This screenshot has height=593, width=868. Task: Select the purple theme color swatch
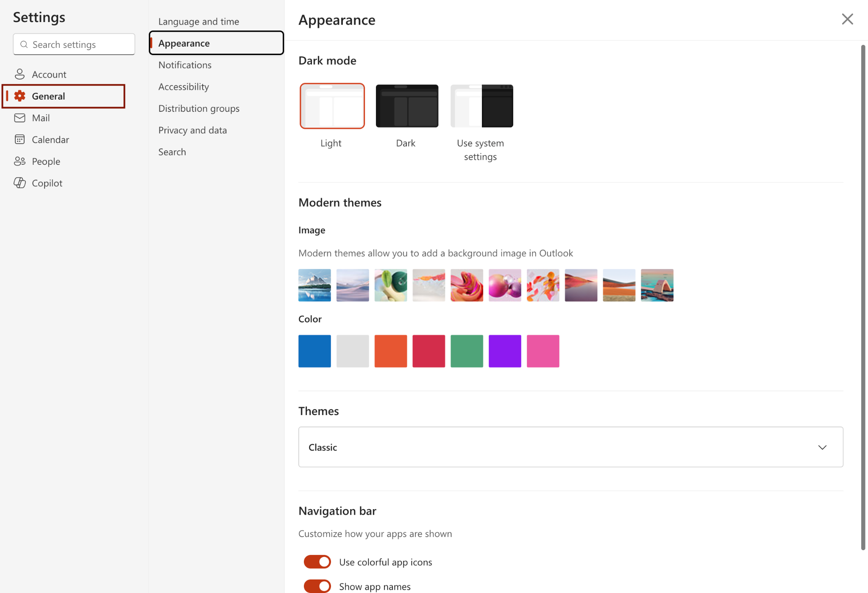tap(505, 351)
